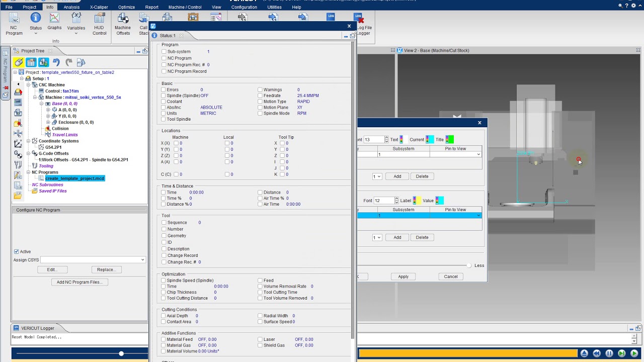Click the 3D models icon in Project Tree toolbar
The image size is (644, 362).
pos(81,62)
